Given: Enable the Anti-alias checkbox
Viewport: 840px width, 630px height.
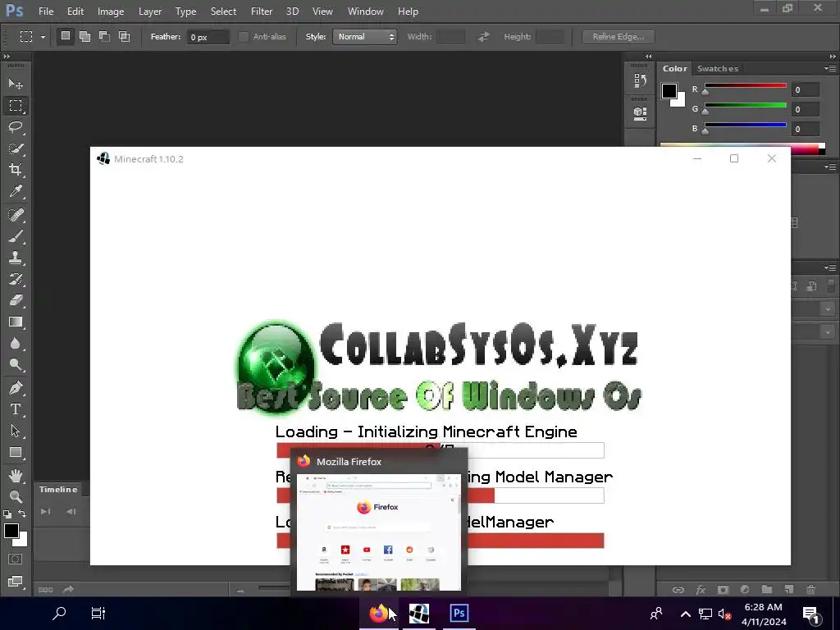Looking at the screenshot, I should click(x=243, y=36).
